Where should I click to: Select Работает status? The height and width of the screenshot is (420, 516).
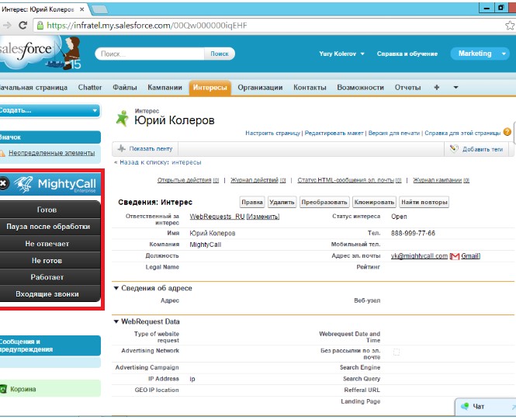pos(50,277)
